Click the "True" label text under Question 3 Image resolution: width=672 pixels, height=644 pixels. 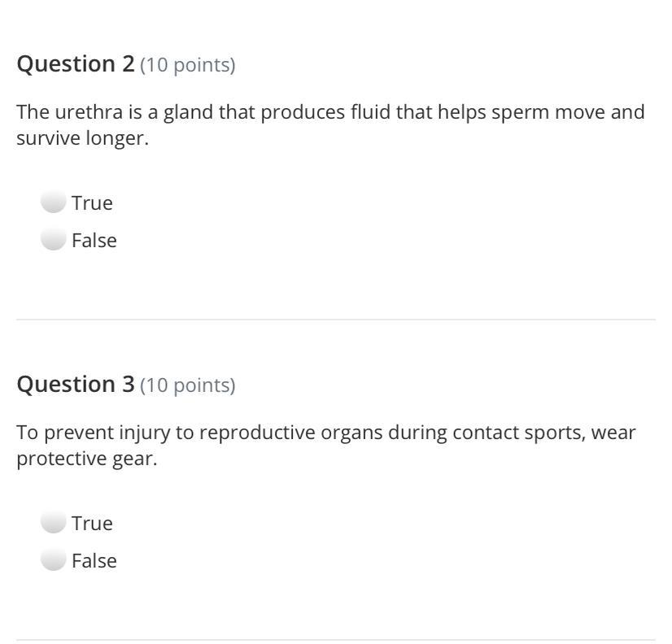[x=92, y=523]
